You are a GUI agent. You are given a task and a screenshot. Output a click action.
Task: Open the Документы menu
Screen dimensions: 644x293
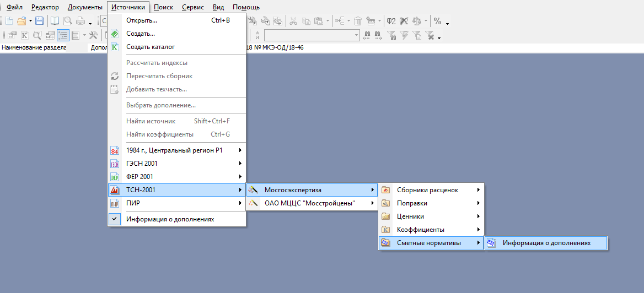[x=85, y=7]
